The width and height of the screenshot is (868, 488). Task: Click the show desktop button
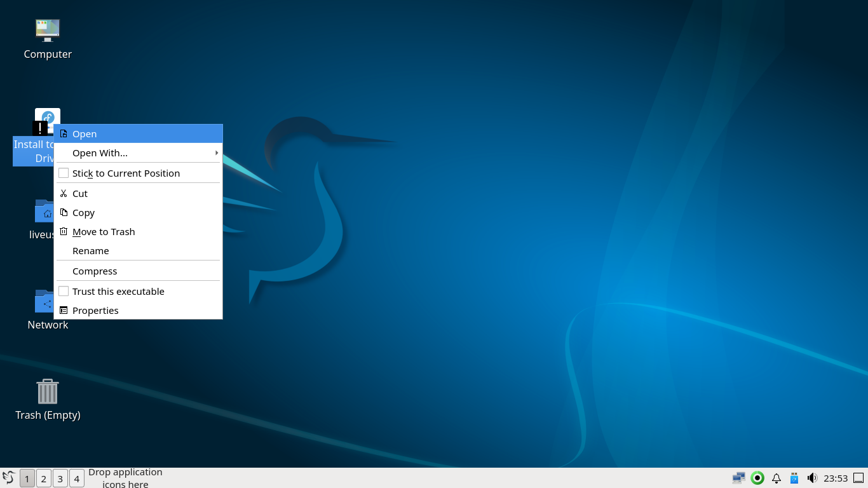(x=858, y=478)
